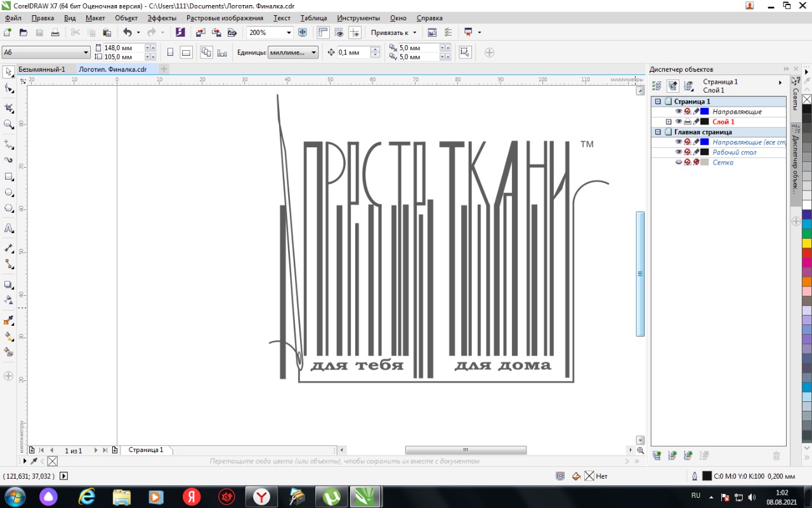Select the Connector tool
The image size is (812, 508).
coord(9,264)
